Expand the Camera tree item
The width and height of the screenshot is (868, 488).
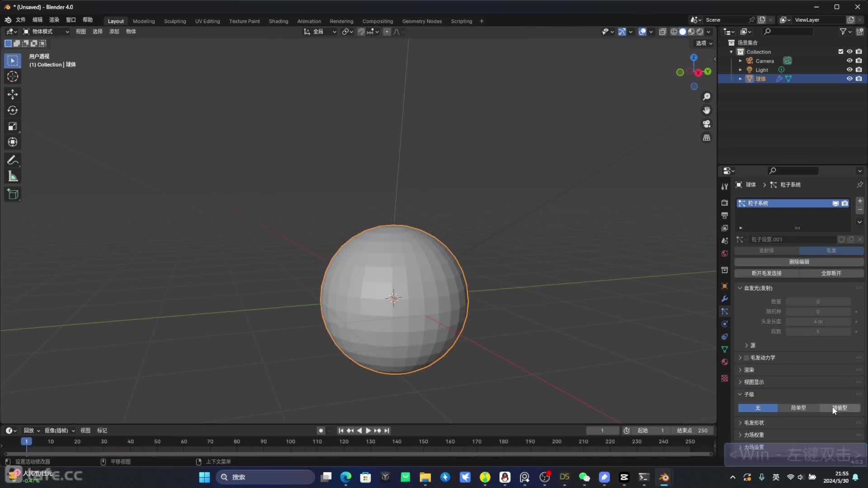[x=740, y=61]
